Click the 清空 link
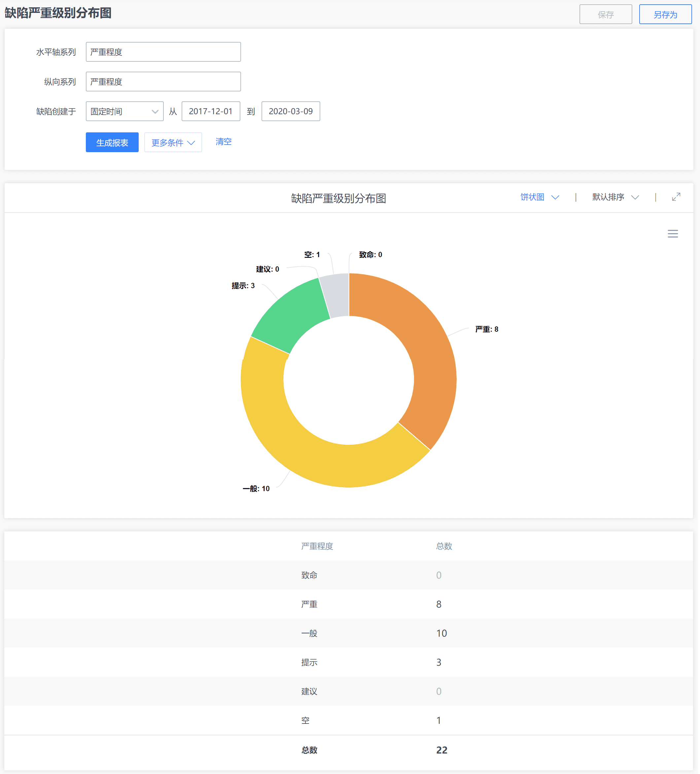The width and height of the screenshot is (700, 774). pyautogui.click(x=224, y=142)
